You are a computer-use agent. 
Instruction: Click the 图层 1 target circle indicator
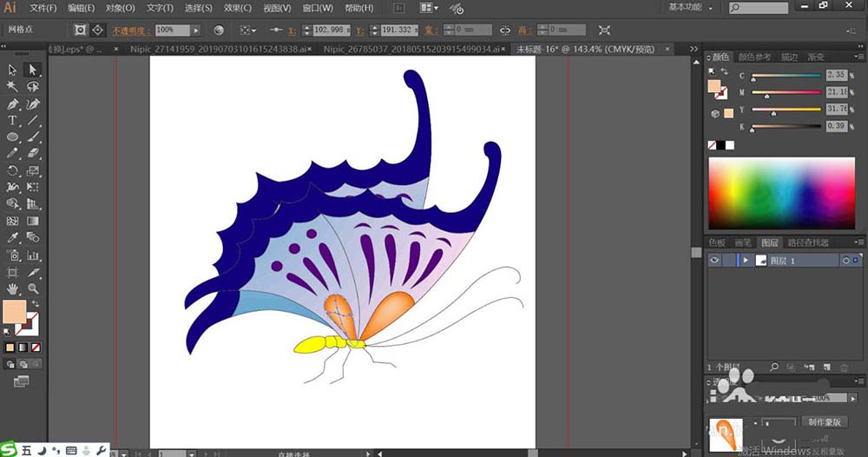pos(845,261)
